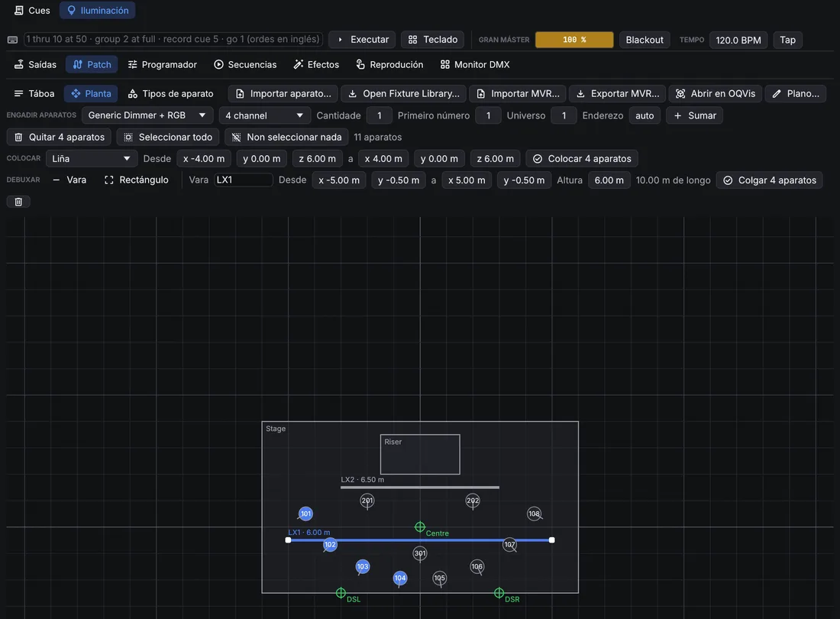
Task: Click the keyboard icon beside the command line
Action: click(x=13, y=40)
